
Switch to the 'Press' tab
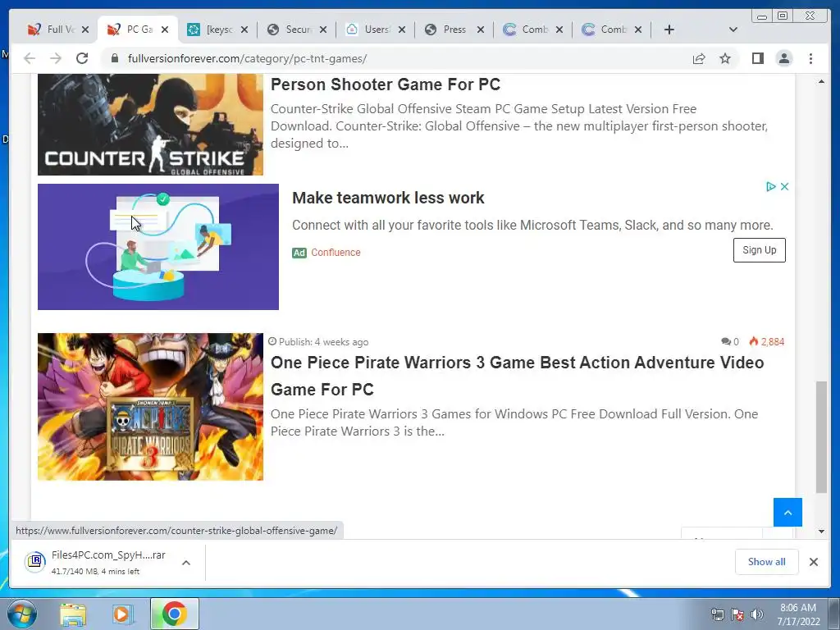pyautogui.click(x=448, y=30)
